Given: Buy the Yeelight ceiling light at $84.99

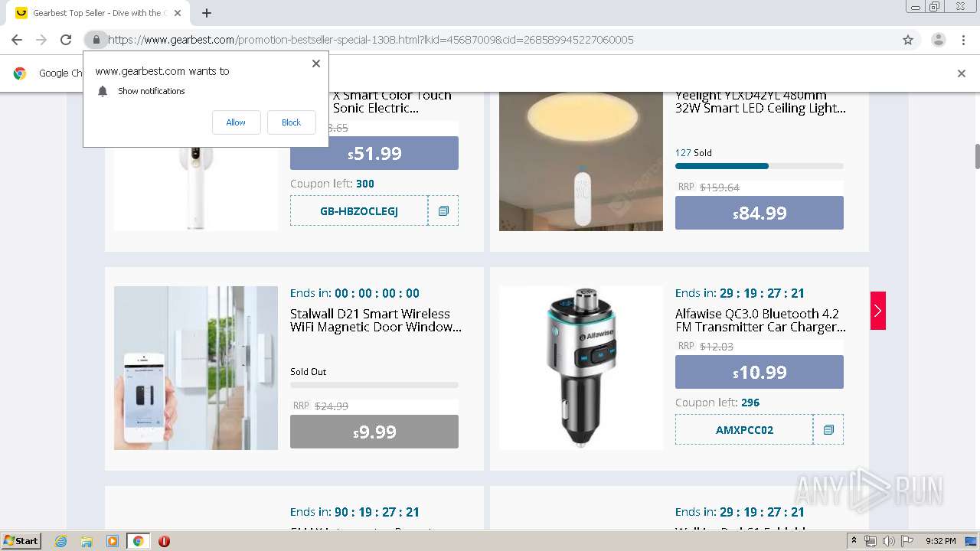Looking at the screenshot, I should tap(759, 213).
